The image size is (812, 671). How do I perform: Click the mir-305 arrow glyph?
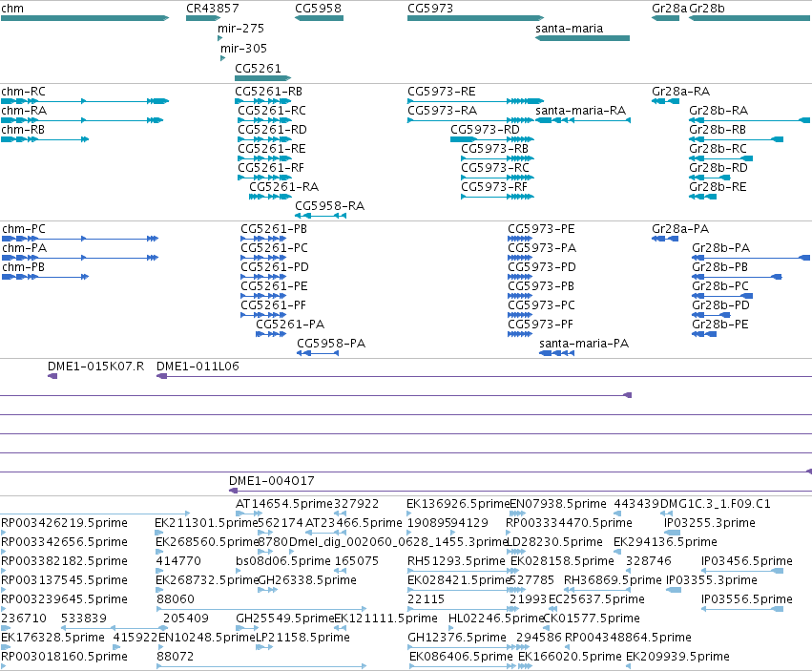[x=222, y=58]
